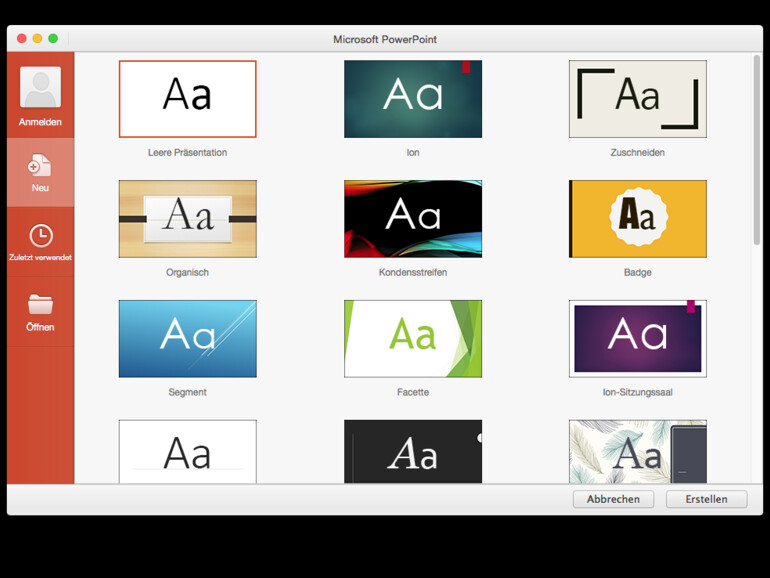Click the Badge caption text
770x578 pixels.
coord(638,273)
